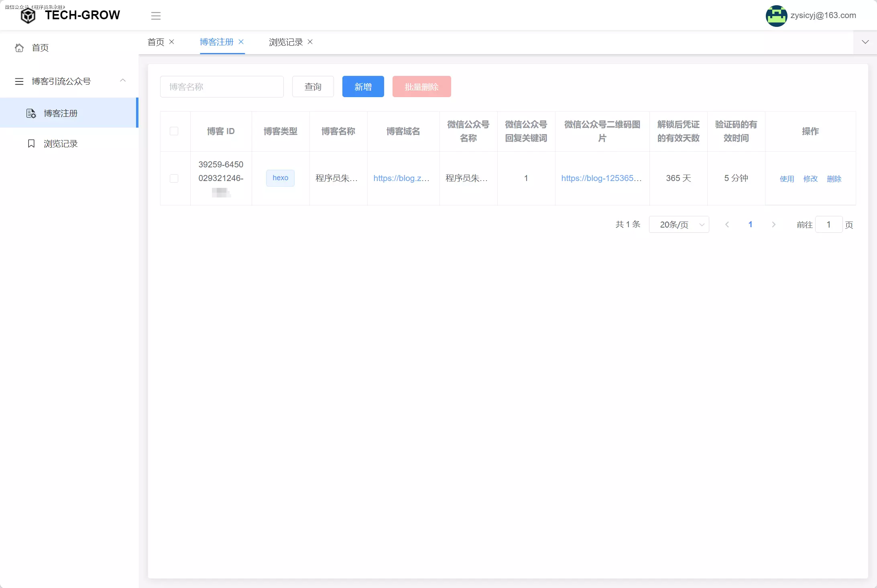Click the 365 天 cell
877x588 pixels.
click(678, 178)
